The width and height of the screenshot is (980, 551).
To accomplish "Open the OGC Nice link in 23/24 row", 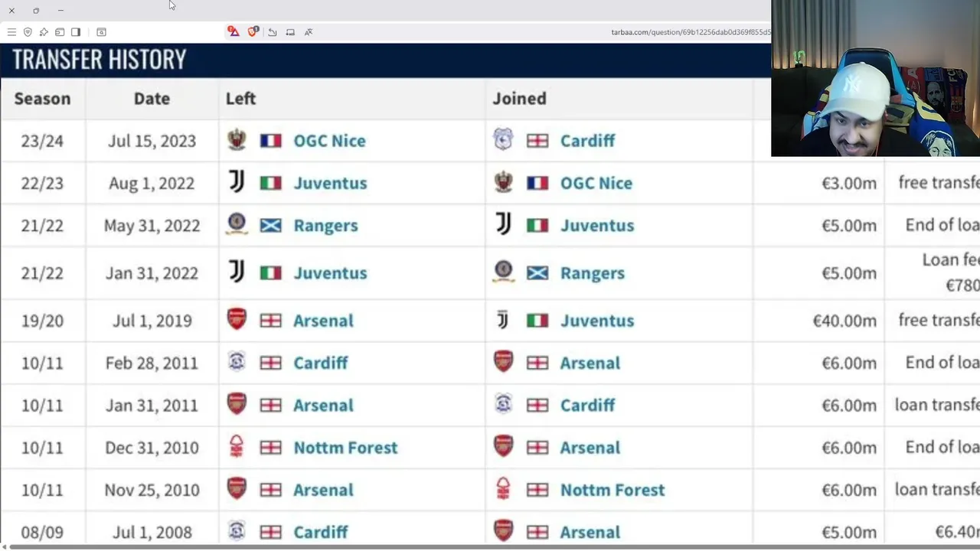I will pos(329,141).
